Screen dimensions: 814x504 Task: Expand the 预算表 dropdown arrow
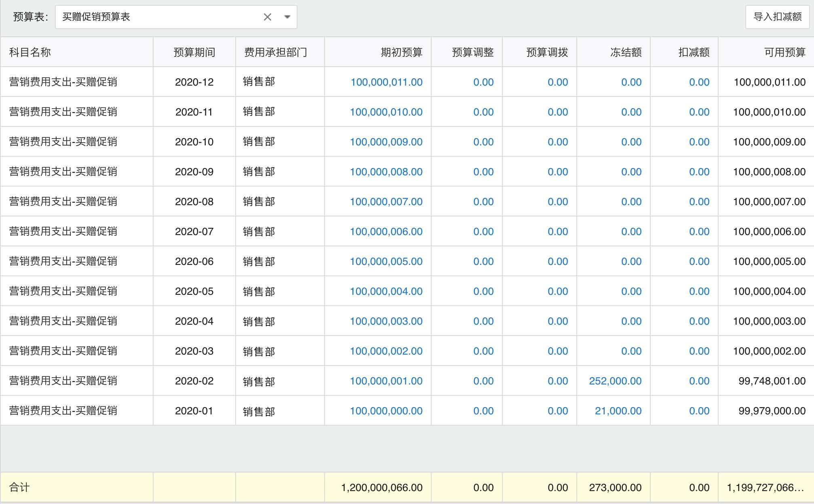click(x=287, y=17)
